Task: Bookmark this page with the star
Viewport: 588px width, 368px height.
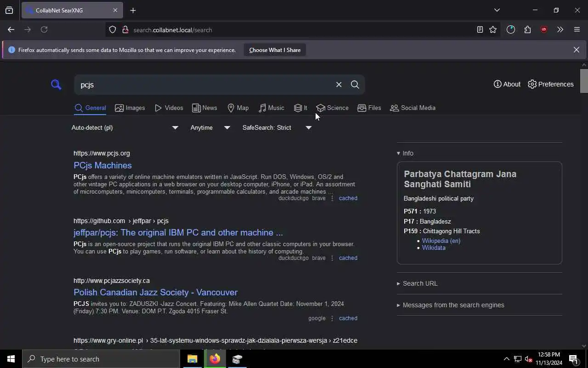Action: (493, 29)
